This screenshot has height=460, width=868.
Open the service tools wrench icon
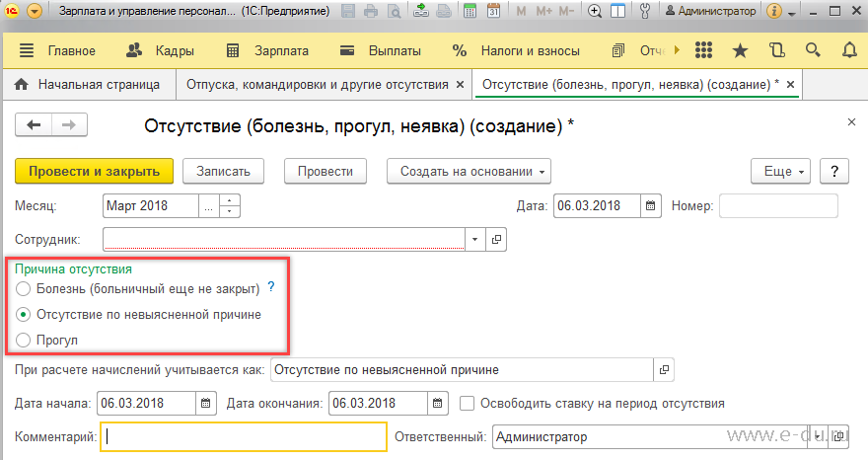point(645,11)
